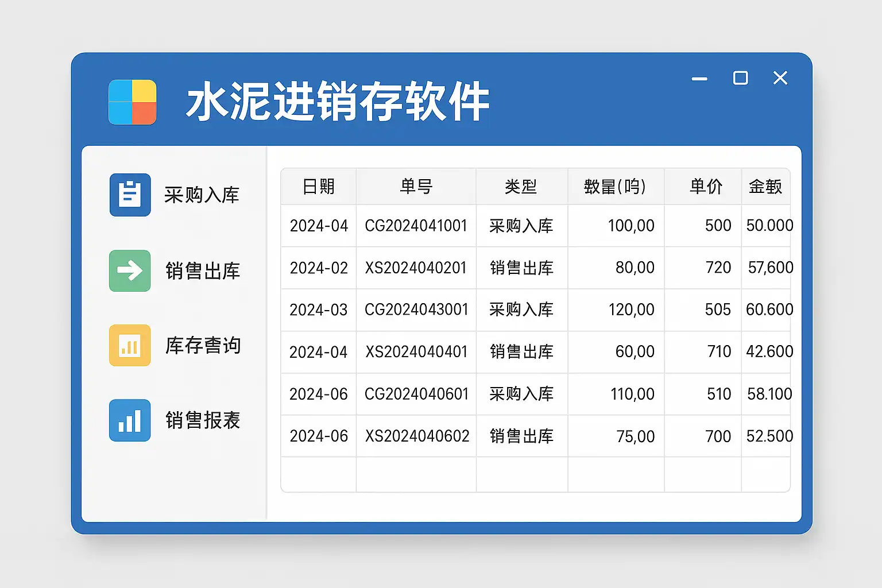Image resolution: width=882 pixels, height=588 pixels.
Task: Open the 销售报表 sidebar menu label
Action: pyautogui.click(x=203, y=420)
